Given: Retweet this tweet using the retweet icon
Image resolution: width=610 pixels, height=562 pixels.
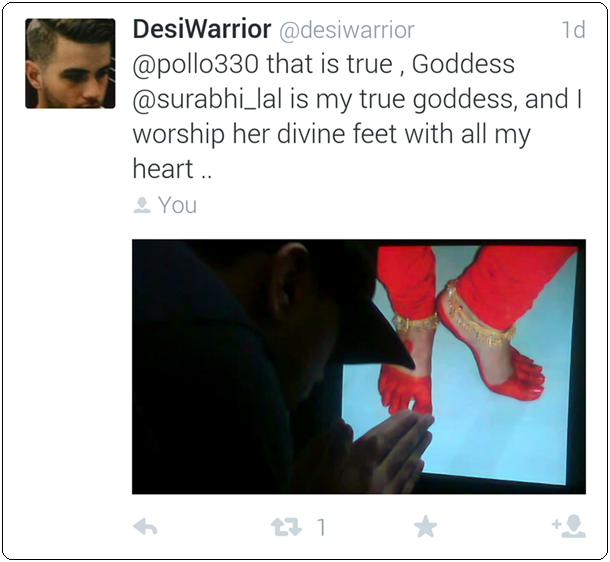Looking at the screenshot, I should pos(286,527).
